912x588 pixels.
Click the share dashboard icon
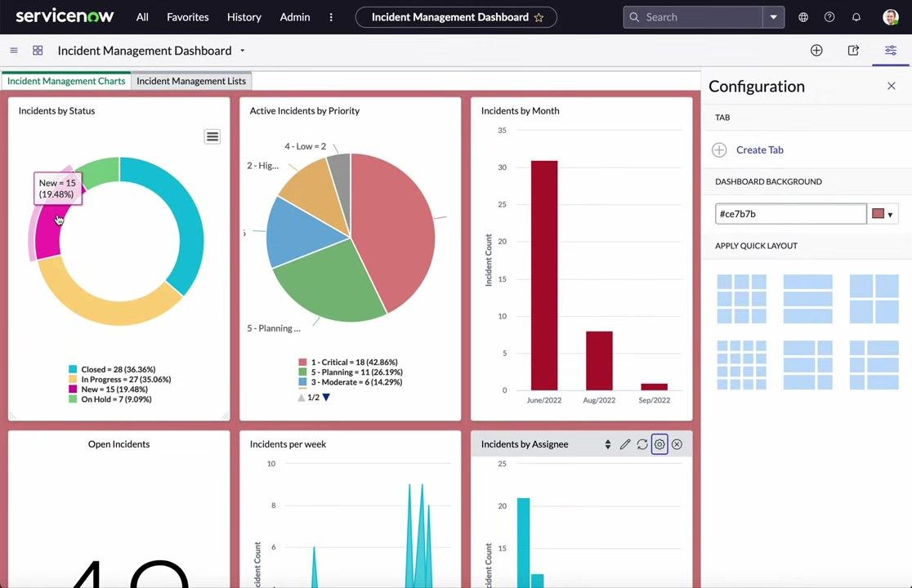tap(853, 51)
